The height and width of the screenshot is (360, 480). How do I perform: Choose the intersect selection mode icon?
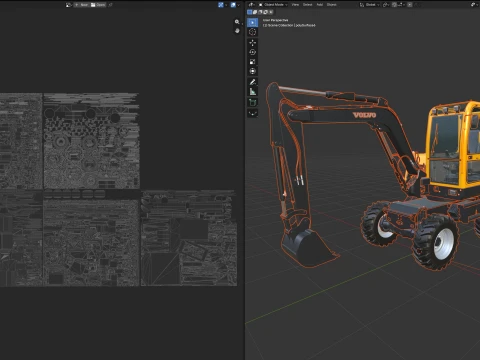click(x=271, y=12)
